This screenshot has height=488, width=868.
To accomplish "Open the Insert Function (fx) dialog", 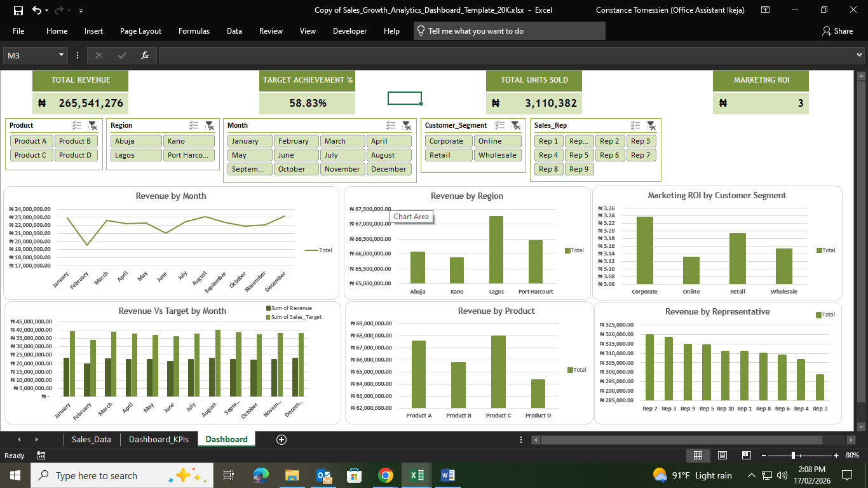I will click(145, 55).
